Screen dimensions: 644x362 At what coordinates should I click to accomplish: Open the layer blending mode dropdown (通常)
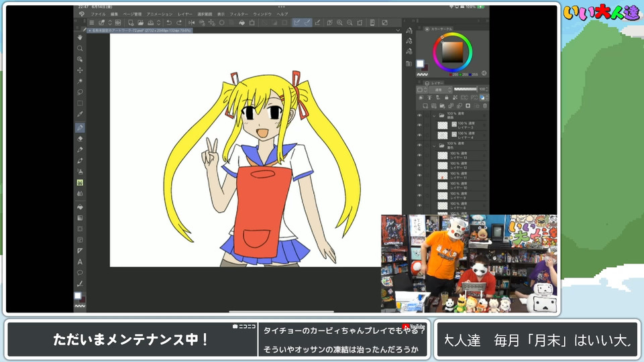439,88
